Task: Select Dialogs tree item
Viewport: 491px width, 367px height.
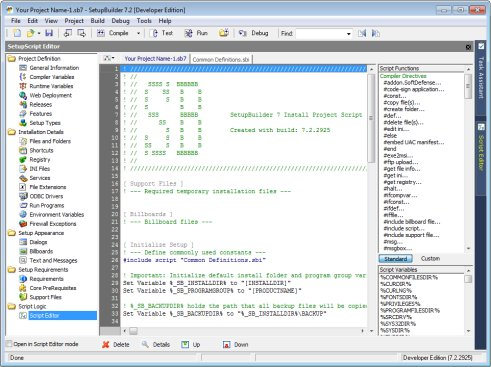Action: (38, 242)
